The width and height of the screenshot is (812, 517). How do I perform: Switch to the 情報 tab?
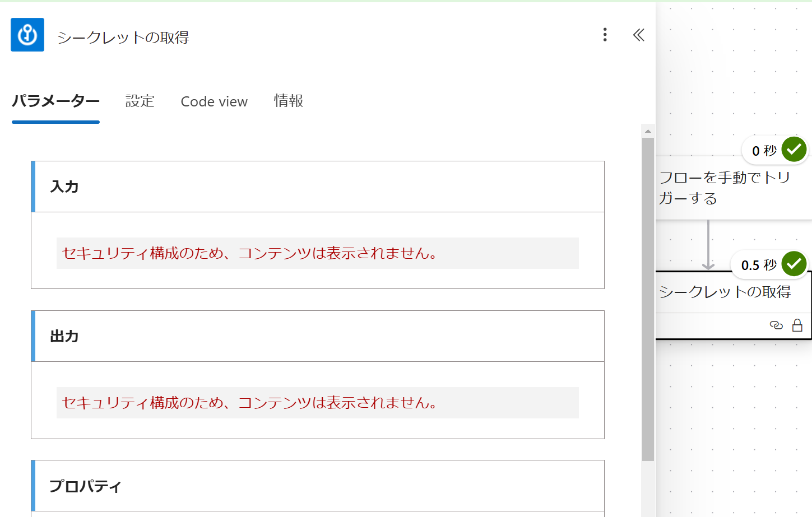tap(289, 101)
